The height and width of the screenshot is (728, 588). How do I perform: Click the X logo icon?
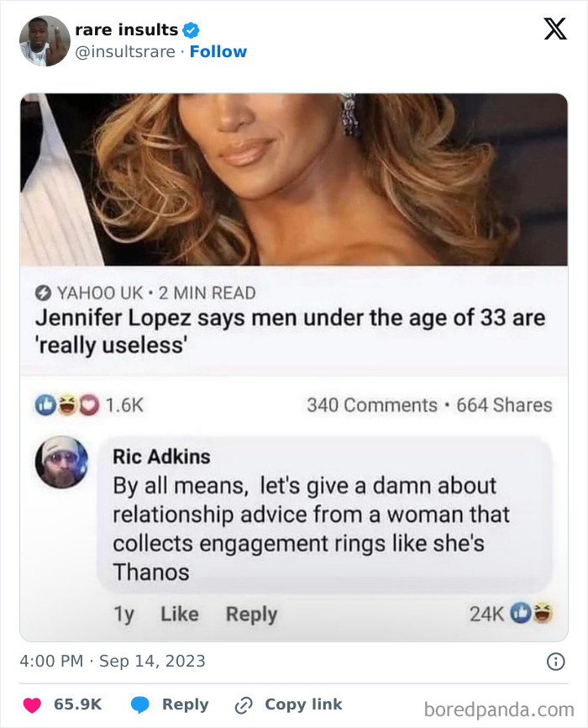(555, 29)
